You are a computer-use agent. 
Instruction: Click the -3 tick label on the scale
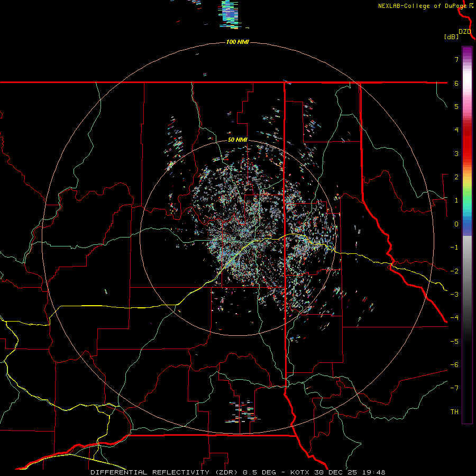[x=454, y=295]
